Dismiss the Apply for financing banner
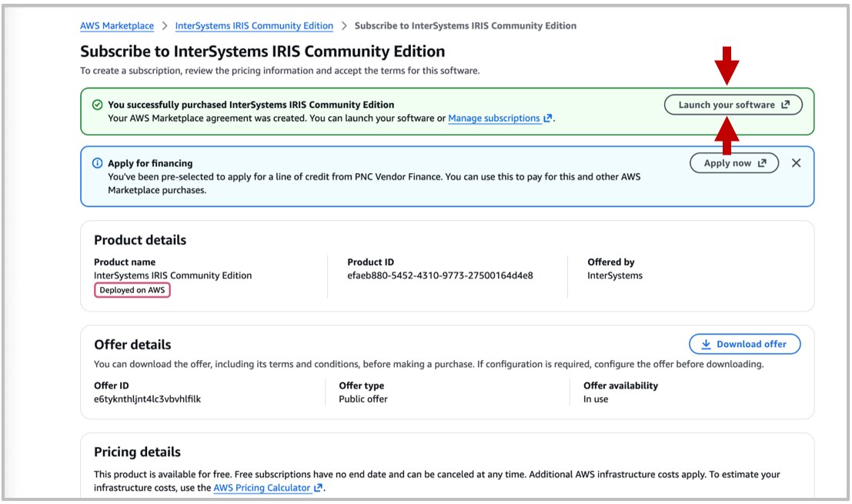This screenshot has height=504, width=852. click(796, 162)
